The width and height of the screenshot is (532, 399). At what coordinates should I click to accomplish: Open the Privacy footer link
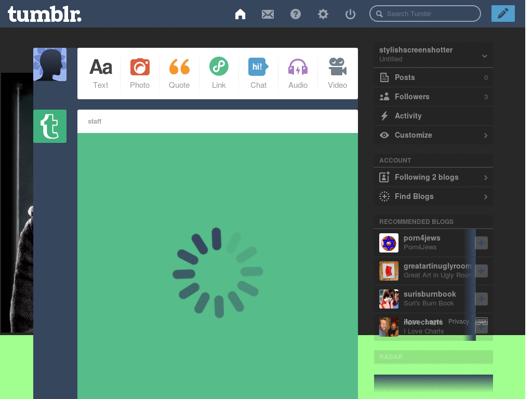(458, 321)
